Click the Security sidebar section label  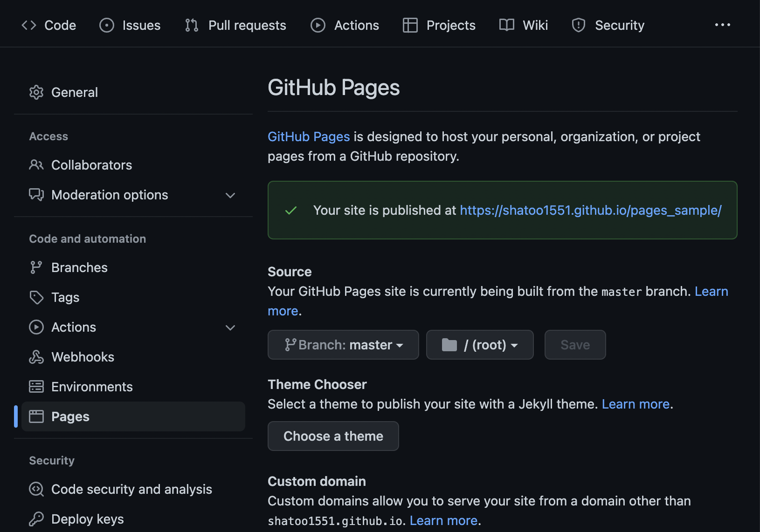coord(52,461)
